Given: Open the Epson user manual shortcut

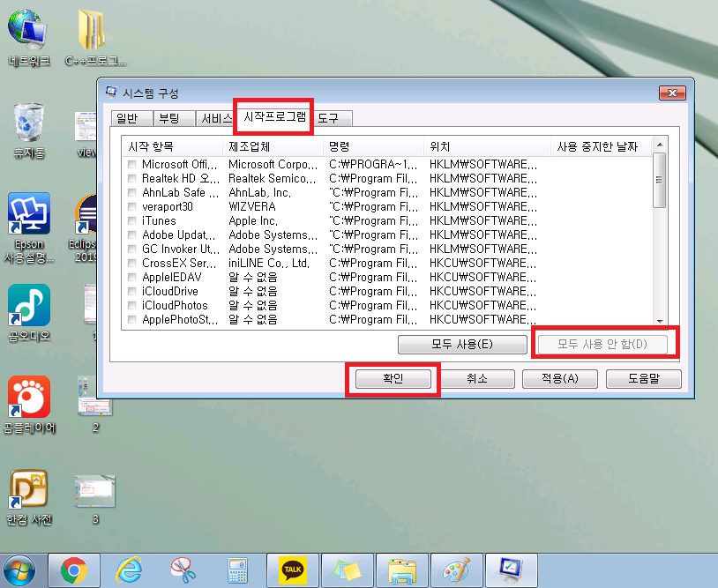Looking at the screenshot, I should 29,227.
